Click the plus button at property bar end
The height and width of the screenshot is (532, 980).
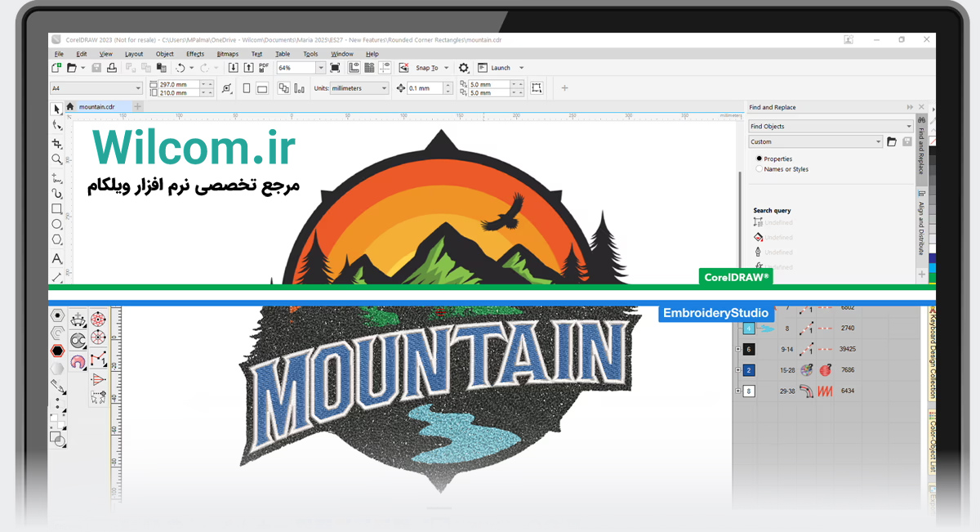coord(564,88)
